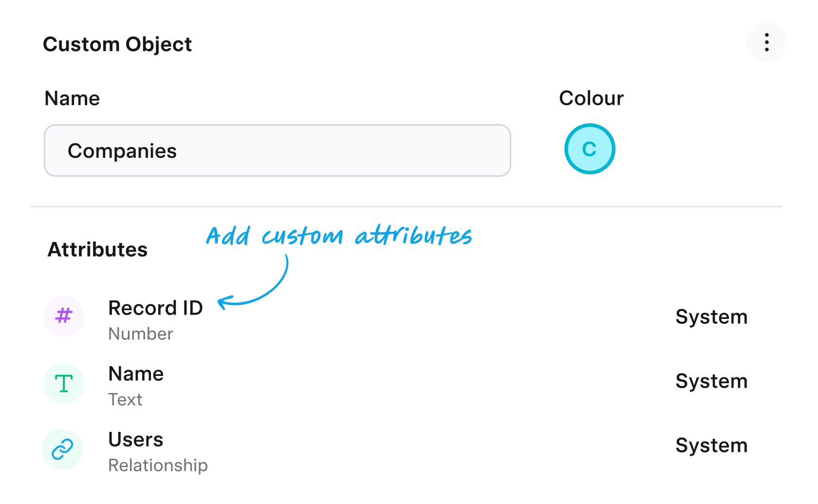Click the blue link Users icon
This screenshot has height=504, width=818.
pos(63,449)
